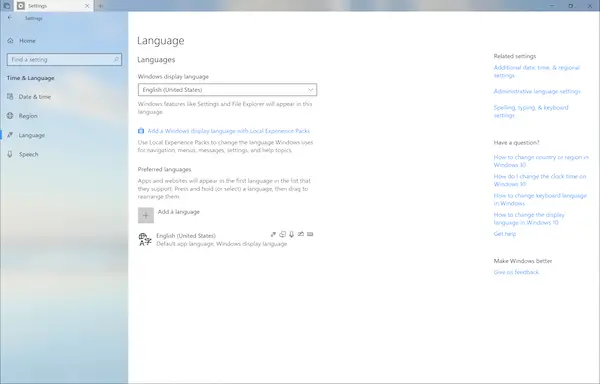Click the text-to-speech feature icon
600x384 pixels.
[x=282, y=234]
